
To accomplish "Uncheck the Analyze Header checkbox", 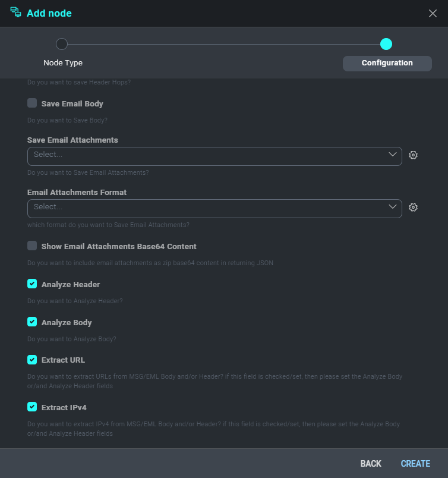I will [x=32, y=284].
